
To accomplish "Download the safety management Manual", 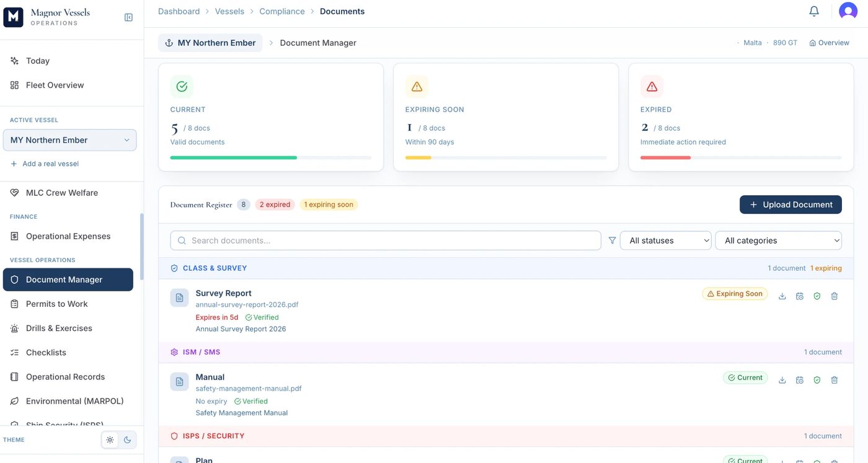I will click(782, 380).
